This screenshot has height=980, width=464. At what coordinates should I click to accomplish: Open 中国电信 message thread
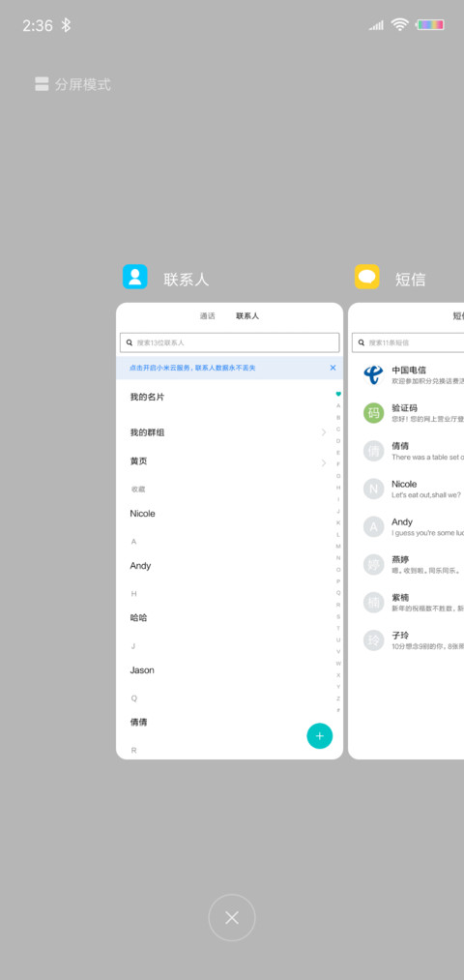[x=408, y=375]
